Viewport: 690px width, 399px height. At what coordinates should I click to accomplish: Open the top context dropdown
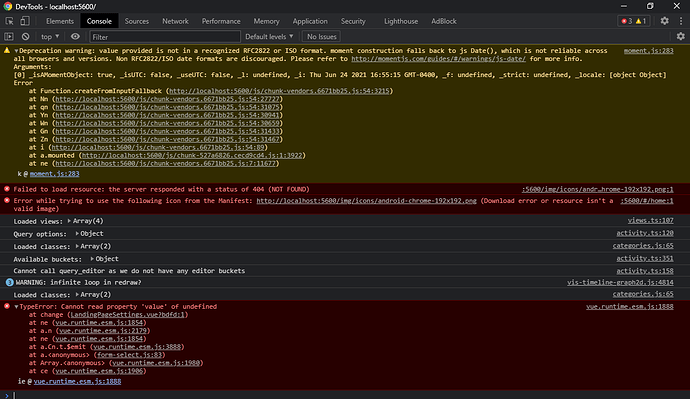coord(50,37)
